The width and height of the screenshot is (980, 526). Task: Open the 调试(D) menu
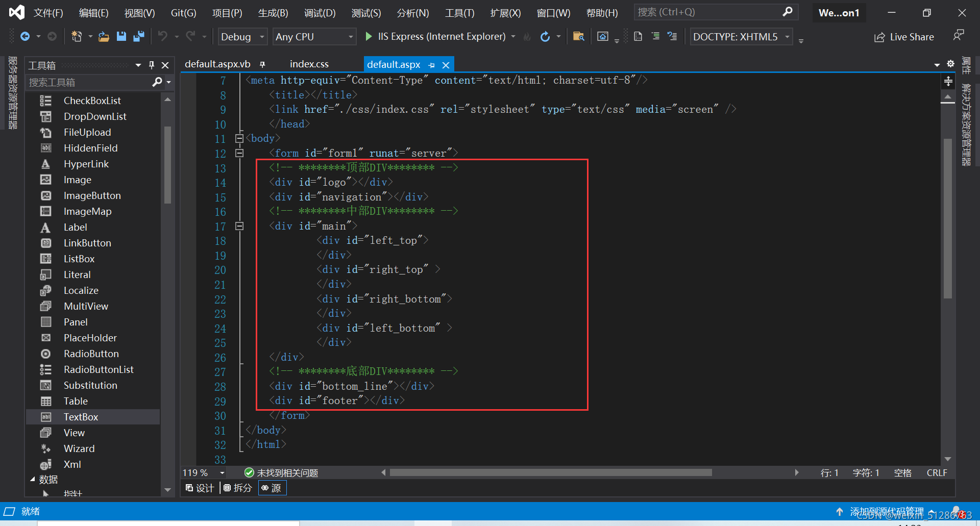click(x=320, y=13)
